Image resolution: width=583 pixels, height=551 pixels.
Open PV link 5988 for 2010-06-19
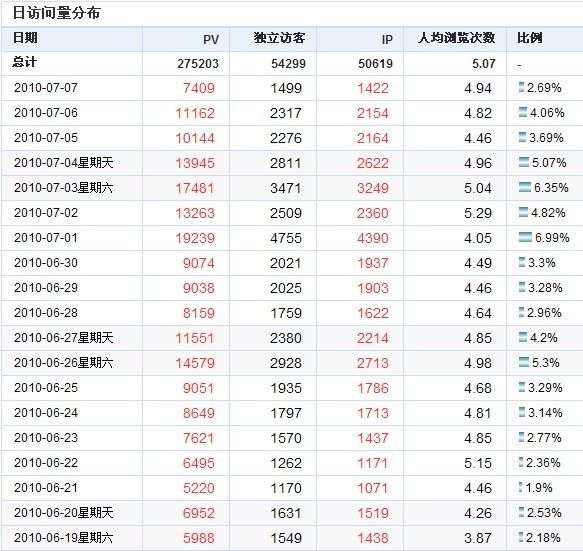coord(199,538)
